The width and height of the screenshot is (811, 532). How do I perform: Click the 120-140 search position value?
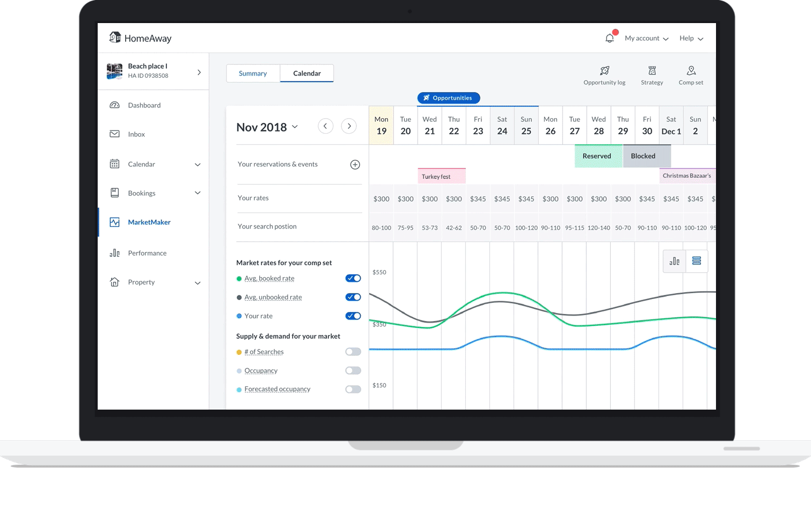coord(598,228)
